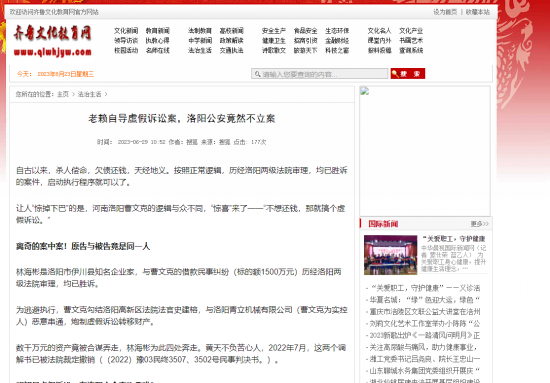Open the 齐鲁文化教育网 site logo
The width and height of the screenshot is (550, 383).
point(53,41)
